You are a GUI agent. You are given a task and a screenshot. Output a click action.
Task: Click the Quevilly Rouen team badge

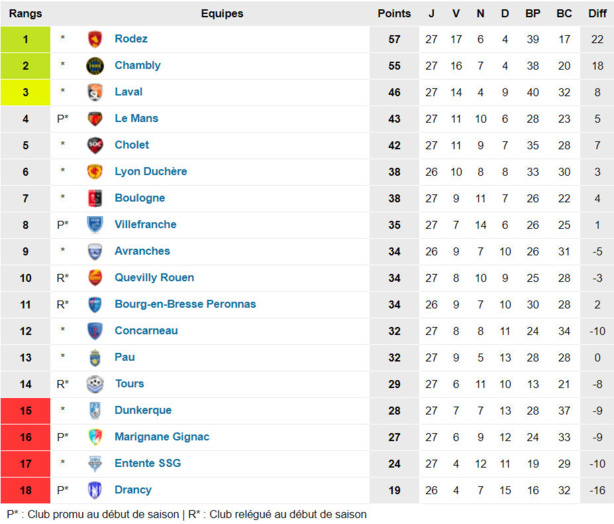(95, 278)
